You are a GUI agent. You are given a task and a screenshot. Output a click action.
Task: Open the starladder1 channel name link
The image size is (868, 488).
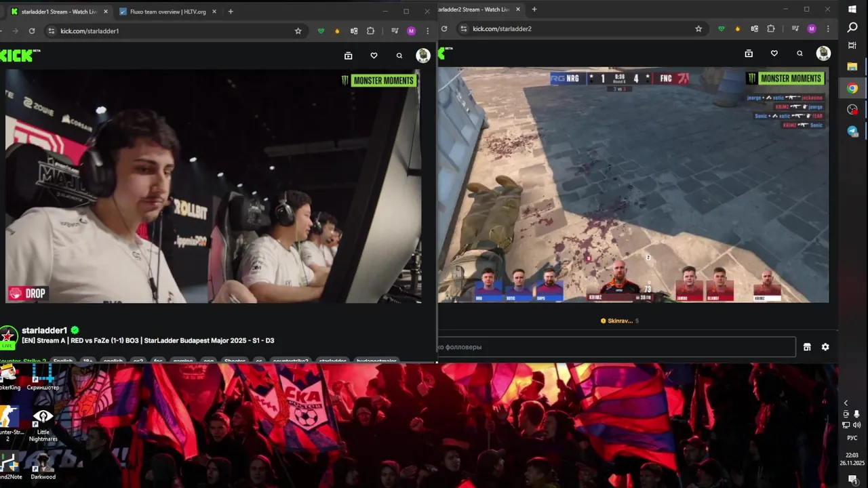click(44, 330)
